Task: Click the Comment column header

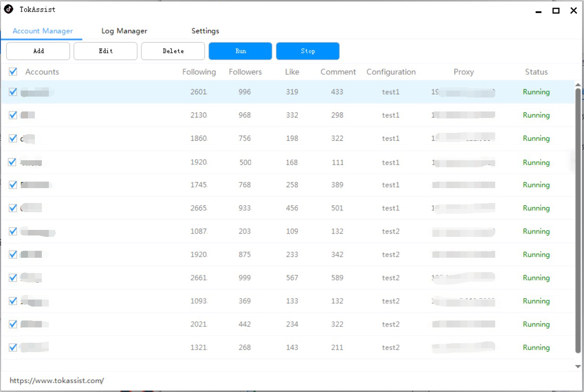Action: pos(338,72)
